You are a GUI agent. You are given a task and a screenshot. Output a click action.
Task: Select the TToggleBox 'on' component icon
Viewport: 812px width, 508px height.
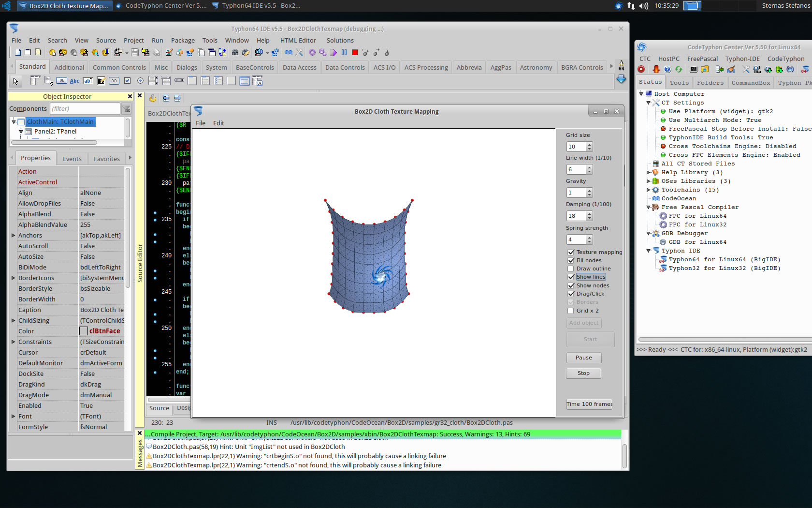(x=114, y=81)
